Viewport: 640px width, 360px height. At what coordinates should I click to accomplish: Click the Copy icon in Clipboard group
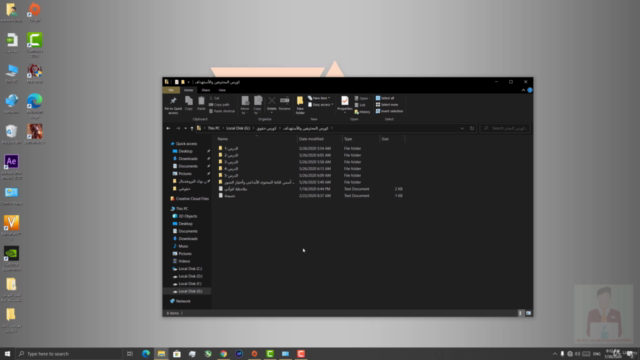[189, 104]
